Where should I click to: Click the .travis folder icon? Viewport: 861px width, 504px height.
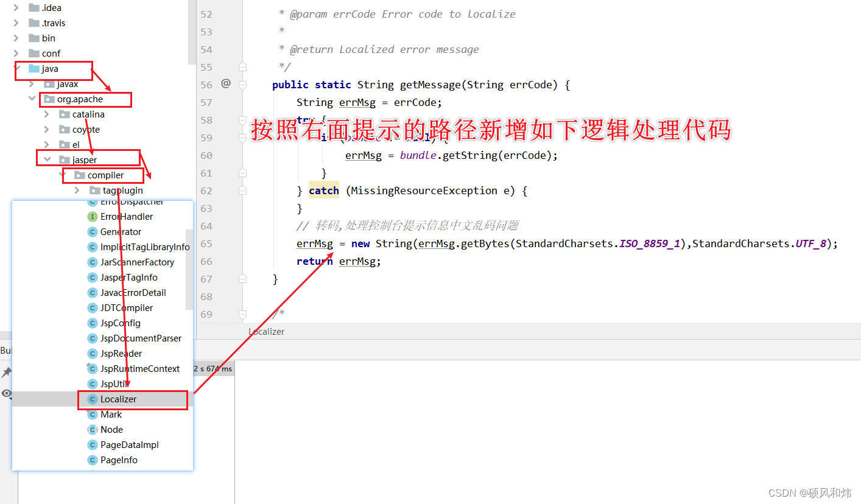(x=34, y=23)
